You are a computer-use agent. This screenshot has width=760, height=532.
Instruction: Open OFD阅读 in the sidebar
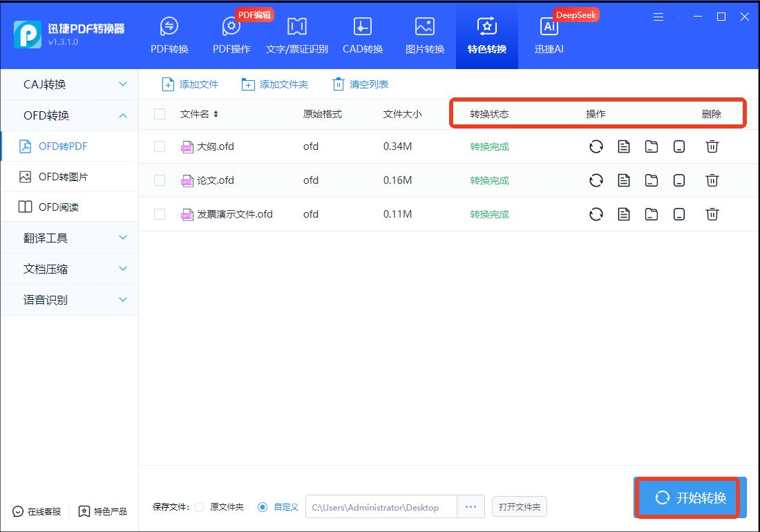69,207
